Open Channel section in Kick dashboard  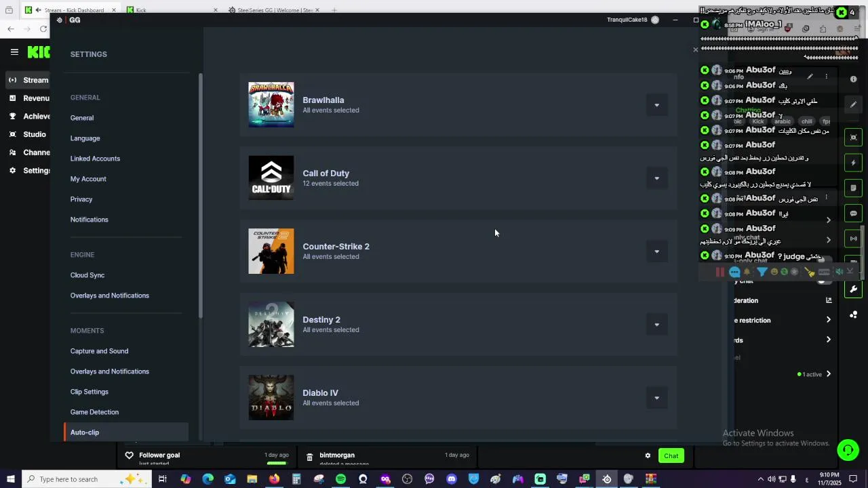point(28,152)
